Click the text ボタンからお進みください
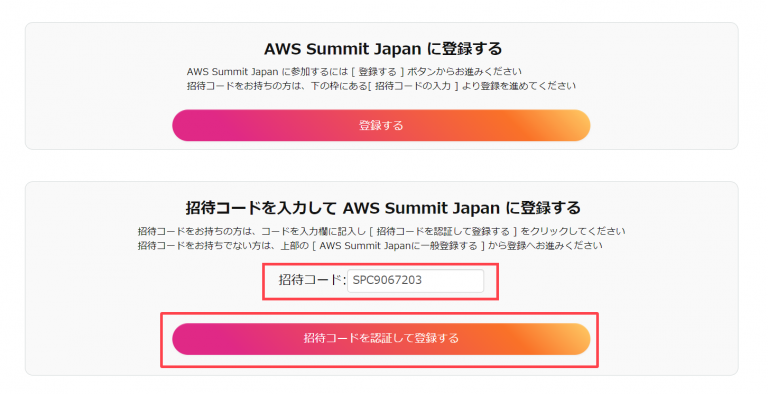This screenshot has height=394, width=768. (464, 72)
